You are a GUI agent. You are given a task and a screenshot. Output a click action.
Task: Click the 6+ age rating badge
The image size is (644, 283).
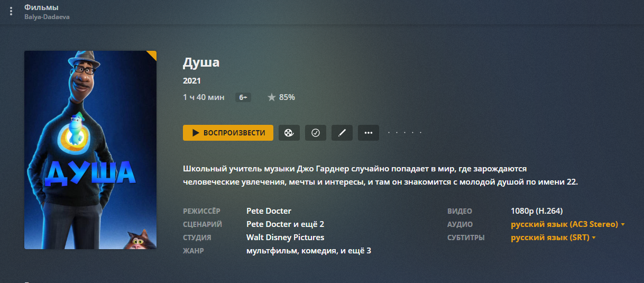[x=243, y=97]
